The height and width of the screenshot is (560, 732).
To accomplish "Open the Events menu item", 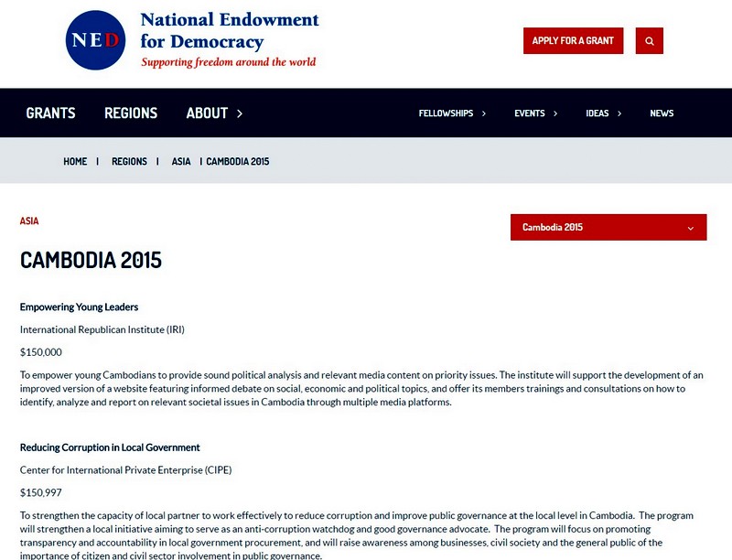I will pyautogui.click(x=530, y=113).
